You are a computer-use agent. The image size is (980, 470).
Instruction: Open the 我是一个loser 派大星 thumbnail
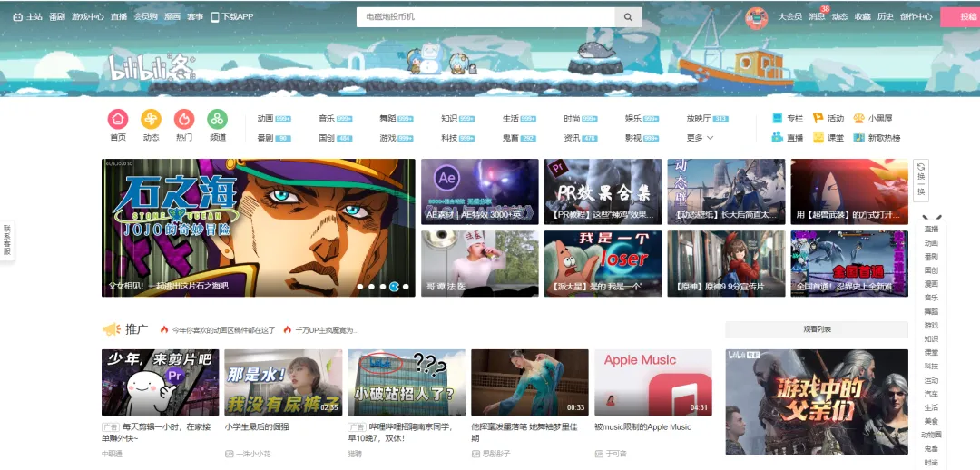coord(603,264)
